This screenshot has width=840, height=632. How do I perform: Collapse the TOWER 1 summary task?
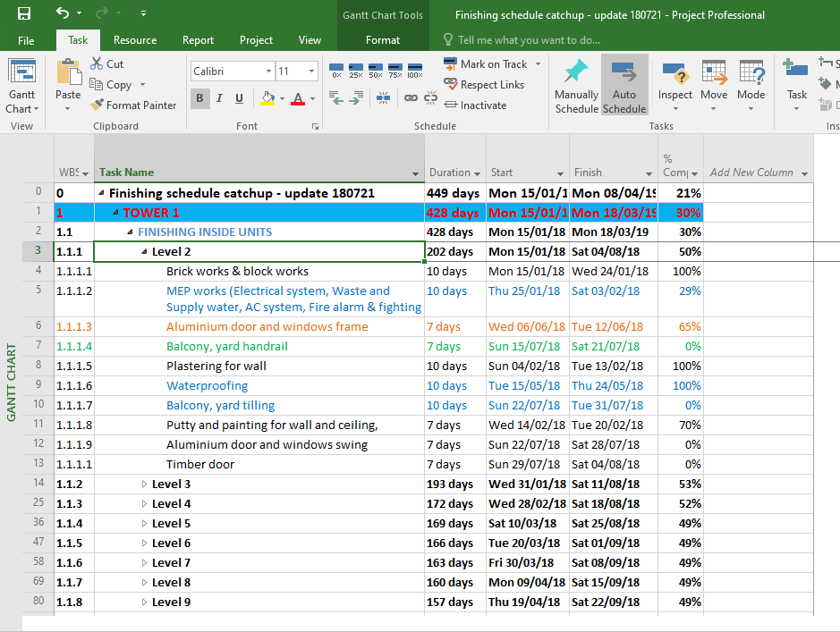[x=115, y=213]
